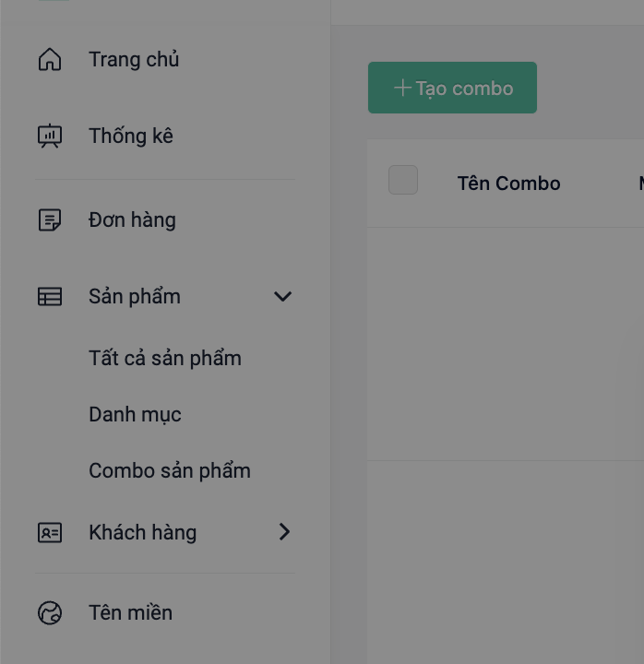Screen dimensions: 644x664
Task: Click the note icon beside Đơn hàng
Action: point(50,220)
